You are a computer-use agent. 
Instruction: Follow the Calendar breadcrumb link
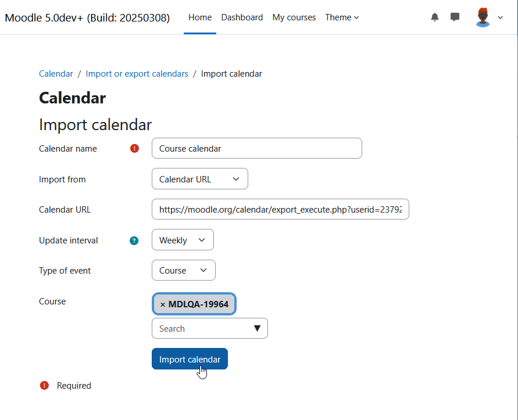click(x=56, y=74)
